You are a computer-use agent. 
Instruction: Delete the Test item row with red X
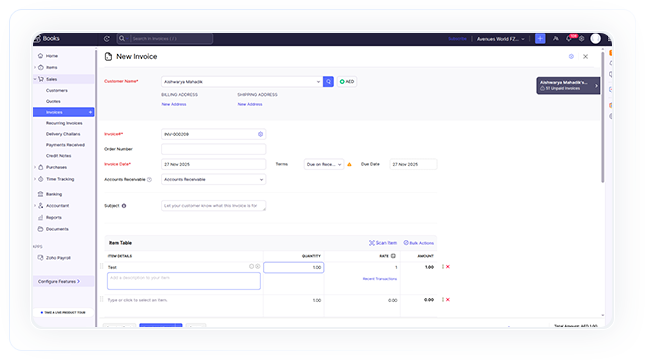[448, 267]
